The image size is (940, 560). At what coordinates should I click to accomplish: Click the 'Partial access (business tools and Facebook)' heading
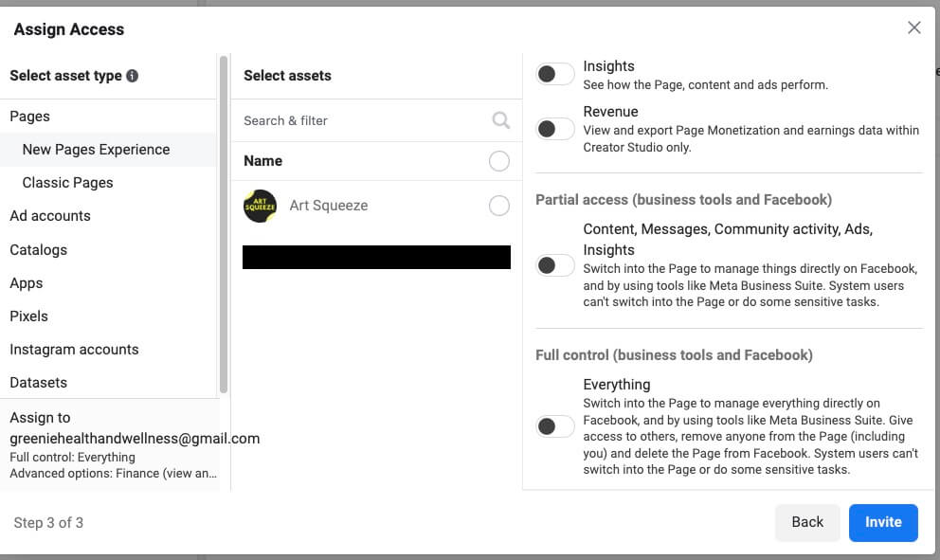coord(683,200)
